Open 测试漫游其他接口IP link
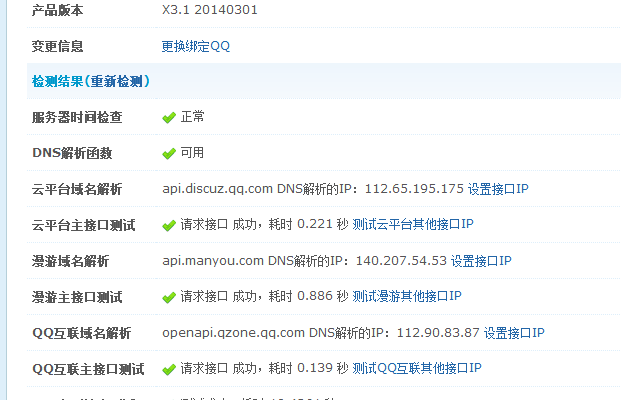The width and height of the screenshot is (621, 400). (407, 296)
